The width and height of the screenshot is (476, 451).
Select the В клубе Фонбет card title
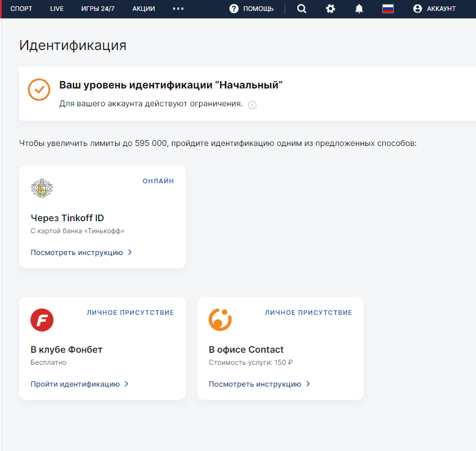[x=67, y=350]
